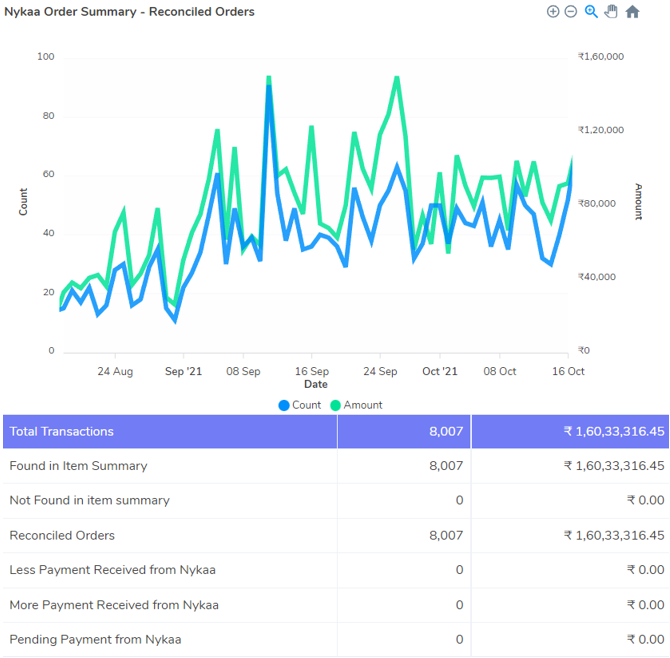Click count 8,007 in Found in Item Summary
The width and height of the screenshot is (670, 658).
[446, 466]
